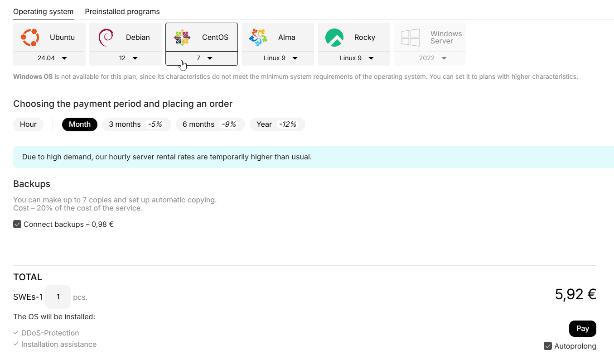Click the SWEs-1 quantity input field

coord(58,297)
